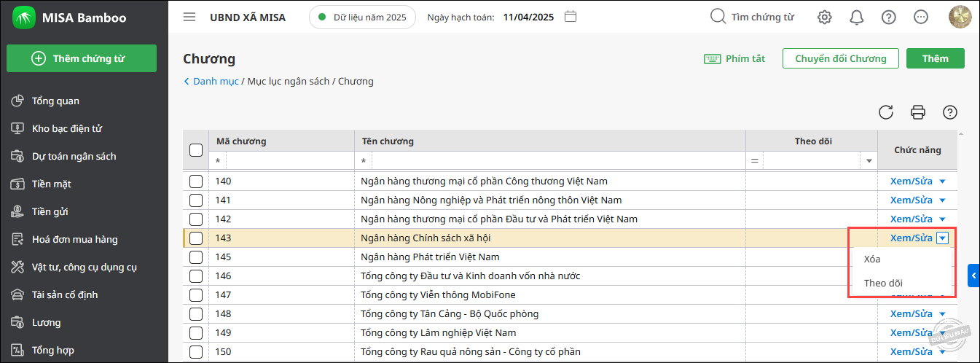Print the Chương list
This screenshot has height=363, width=980.
tap(918, 112)
